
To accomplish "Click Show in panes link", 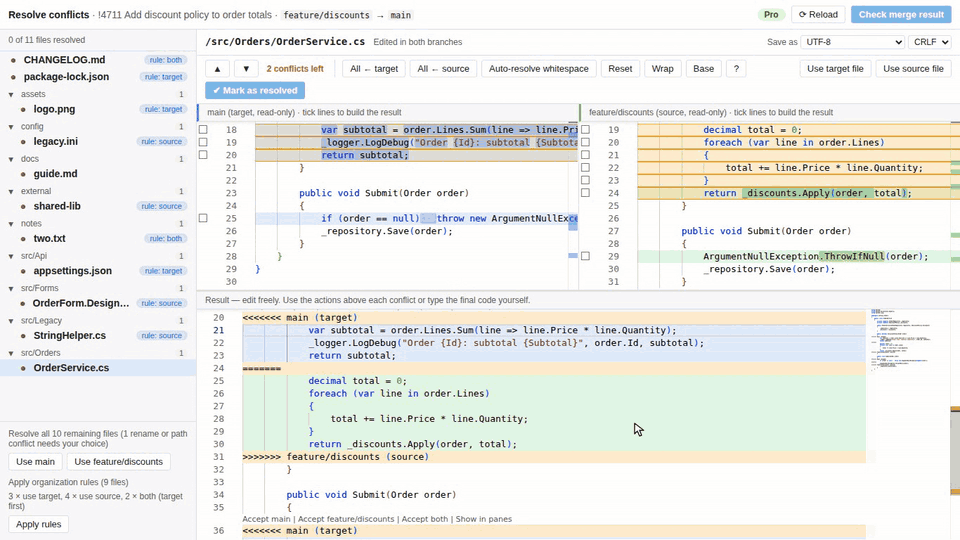I will tap(484, 519).
